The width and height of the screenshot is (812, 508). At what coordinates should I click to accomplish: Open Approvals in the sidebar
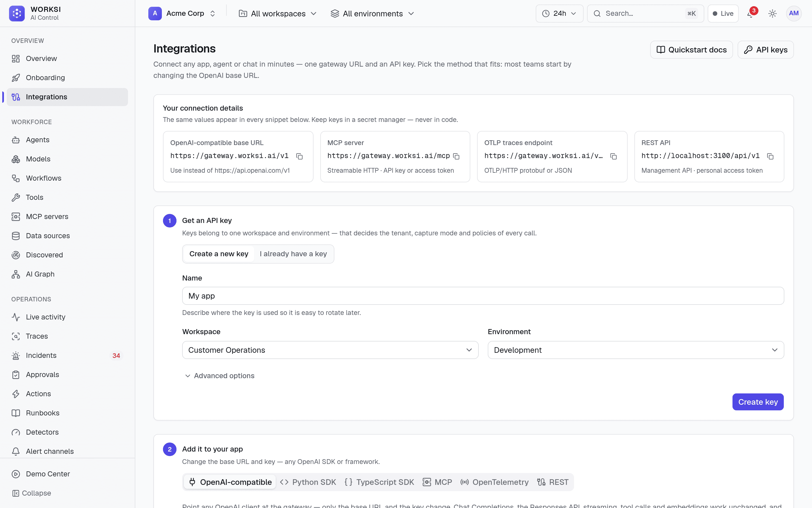(x=67, y=374)
